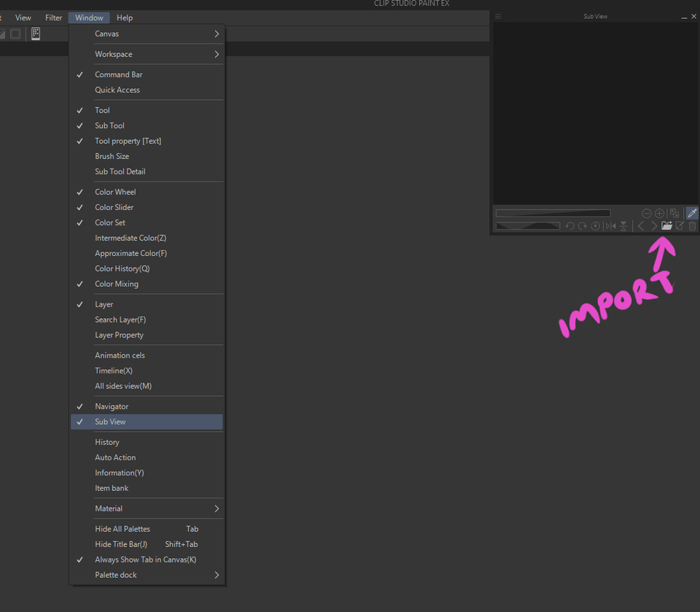Open the Filter menu
Image resolution: width=700 pixels, height=612 pixels.
(x=53, y=18)
